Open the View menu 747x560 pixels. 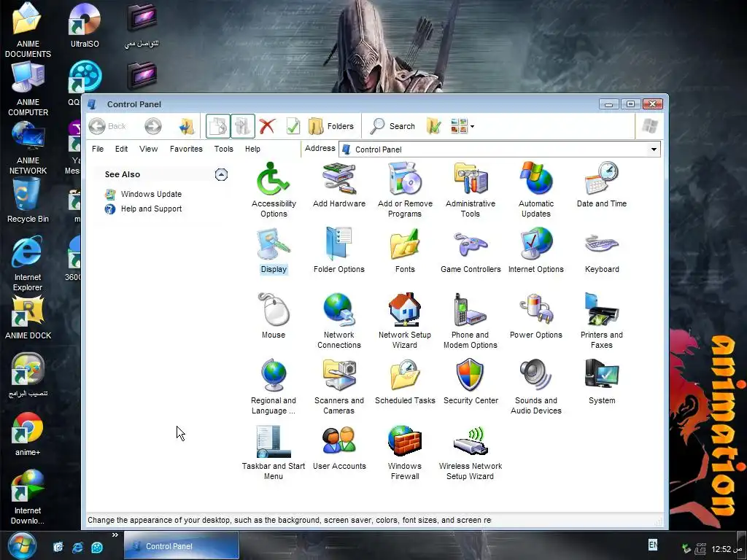(148, 149)
